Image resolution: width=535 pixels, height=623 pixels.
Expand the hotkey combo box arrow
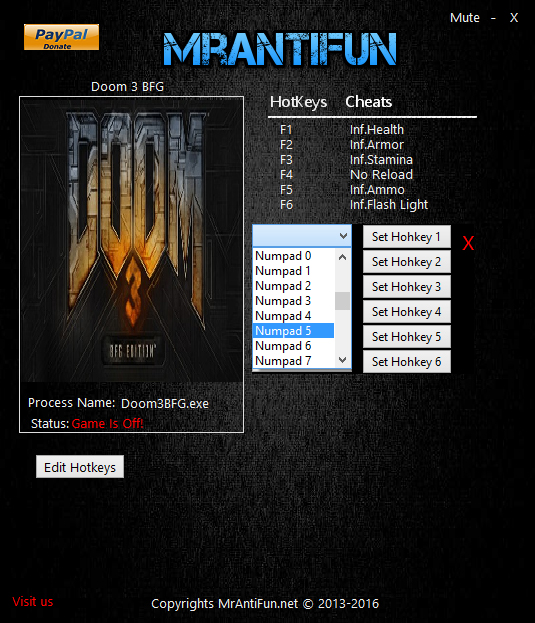[343, 236]
